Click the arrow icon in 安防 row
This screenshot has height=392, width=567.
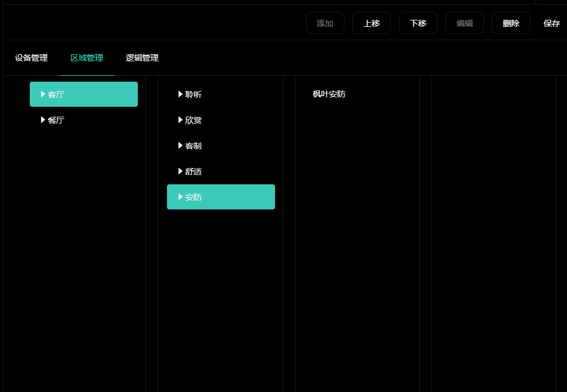point(180,197)
